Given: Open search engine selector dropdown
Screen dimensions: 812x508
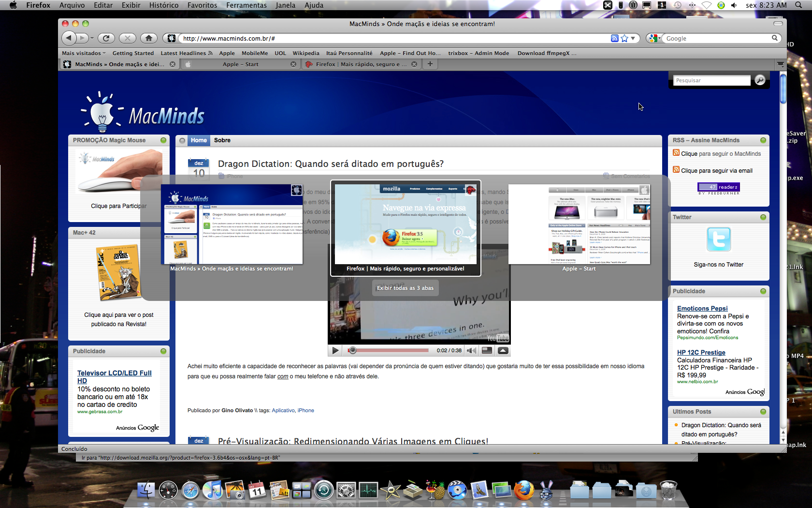Looking at the screenshot, I should 654,38.
